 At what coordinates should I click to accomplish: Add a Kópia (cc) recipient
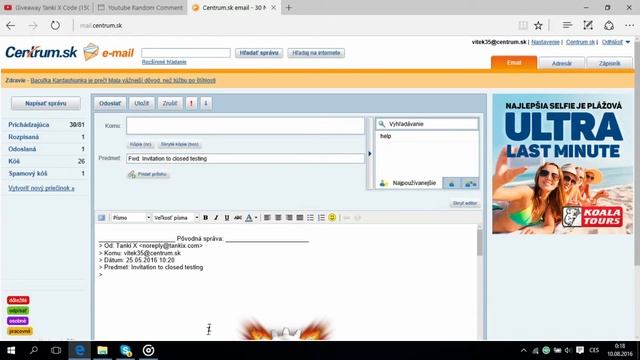140,144
